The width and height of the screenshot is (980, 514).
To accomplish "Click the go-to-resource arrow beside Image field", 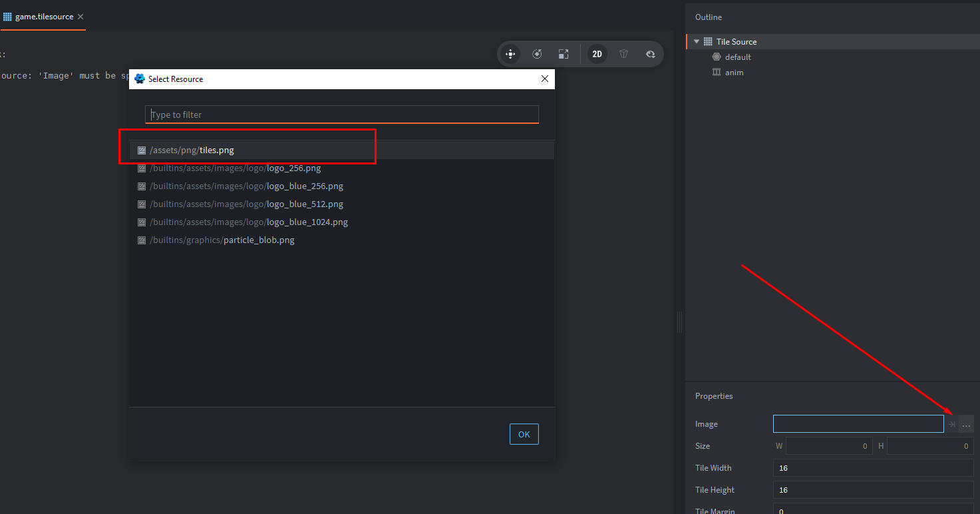I will click(x=951, y=424).
